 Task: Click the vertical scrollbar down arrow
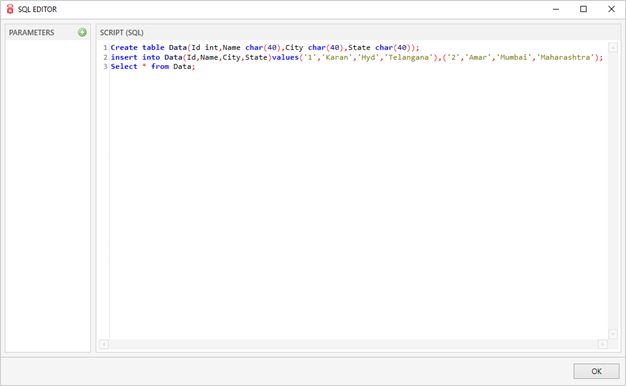coord(613,334)
